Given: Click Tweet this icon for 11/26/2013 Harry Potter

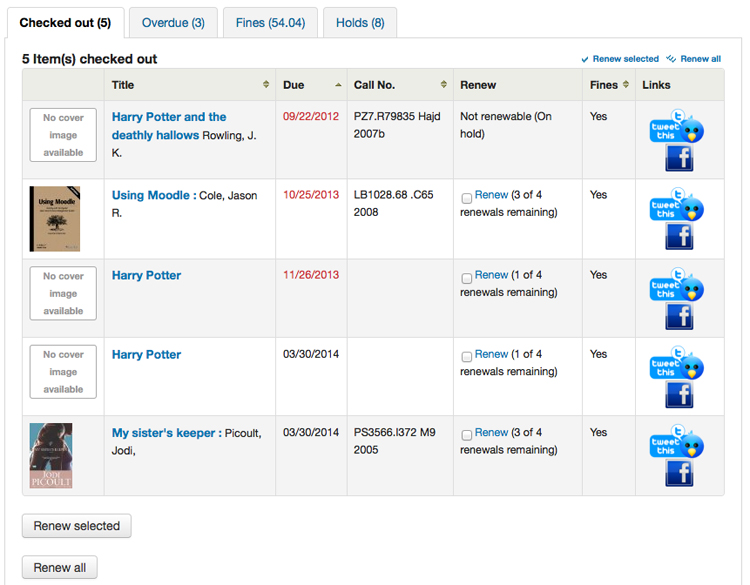Looking at the screenshot, I should click(x=677, y=286).
